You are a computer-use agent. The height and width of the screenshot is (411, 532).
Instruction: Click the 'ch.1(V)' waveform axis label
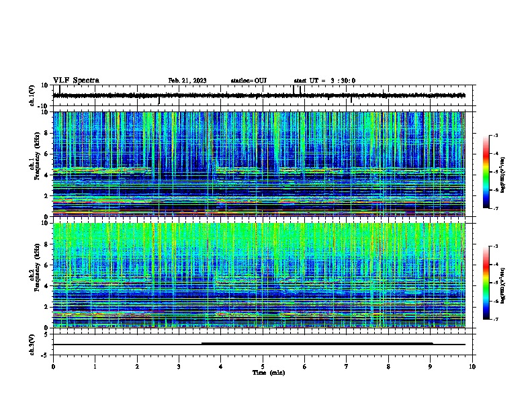pos(32,95)
